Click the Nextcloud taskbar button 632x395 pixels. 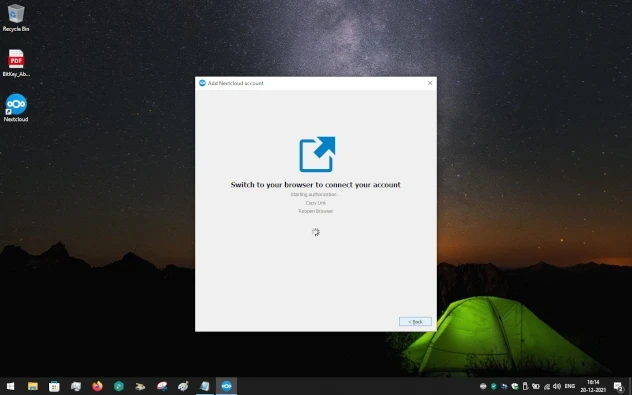(226, 386)
